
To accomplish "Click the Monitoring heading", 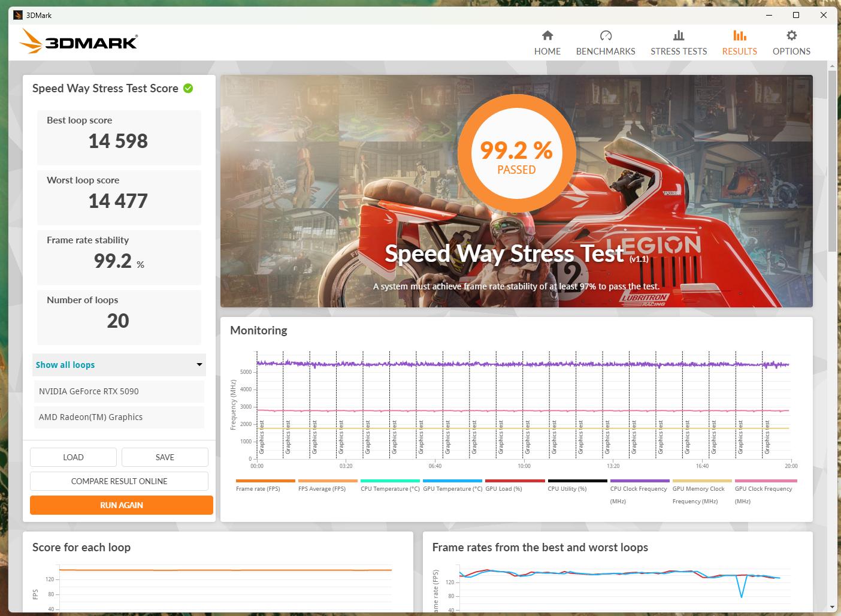I will [x=259, y=330].
